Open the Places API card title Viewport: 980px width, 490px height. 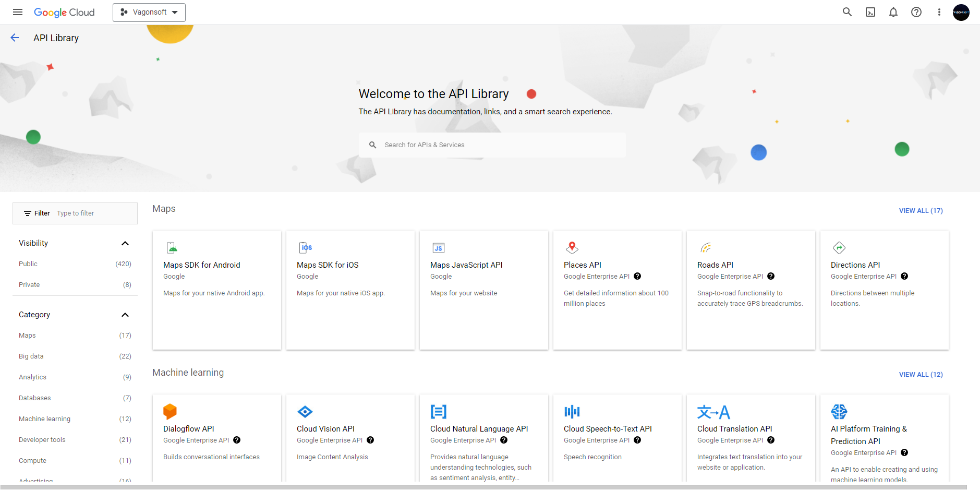tap(583, 265)
